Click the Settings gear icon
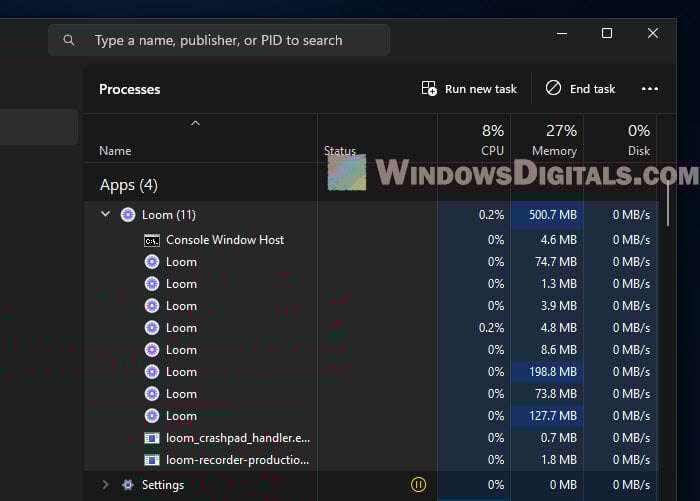This screenshot has width=700, height=501. (x=128, y=484)
